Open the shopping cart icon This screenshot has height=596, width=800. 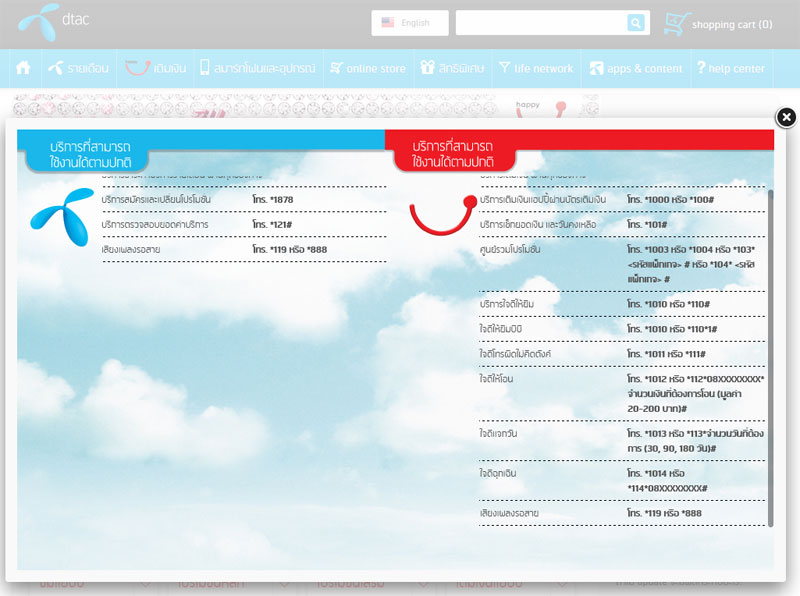pos(677,24)
